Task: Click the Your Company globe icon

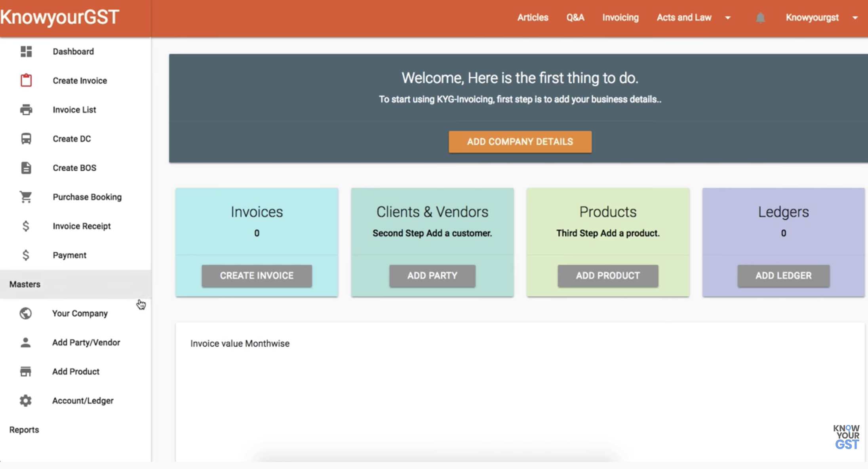Action: (26, 313)
